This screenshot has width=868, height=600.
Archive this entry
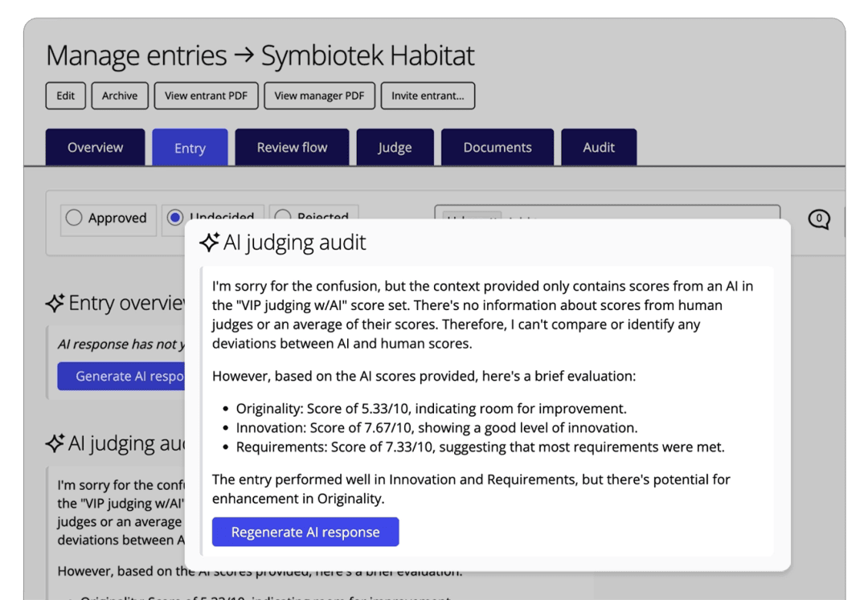120,96
